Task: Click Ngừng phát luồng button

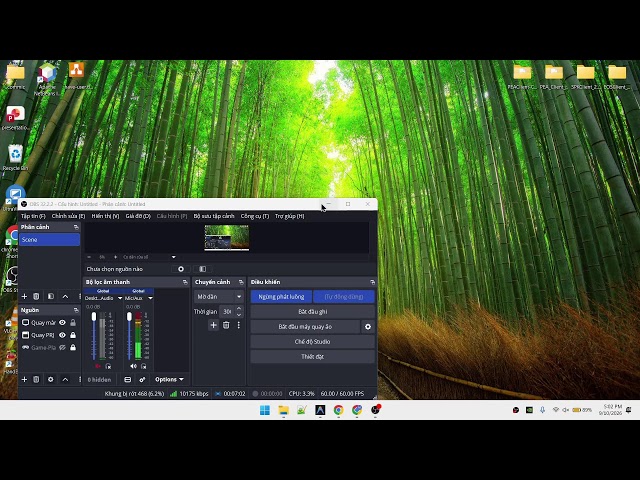Action: (281, 297)
